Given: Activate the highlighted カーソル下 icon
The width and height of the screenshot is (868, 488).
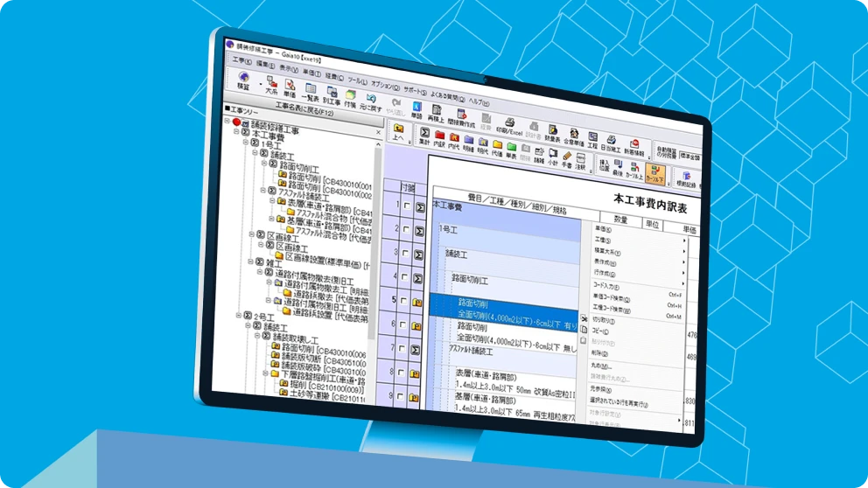Looking at the screenshot, I should 654,172.
